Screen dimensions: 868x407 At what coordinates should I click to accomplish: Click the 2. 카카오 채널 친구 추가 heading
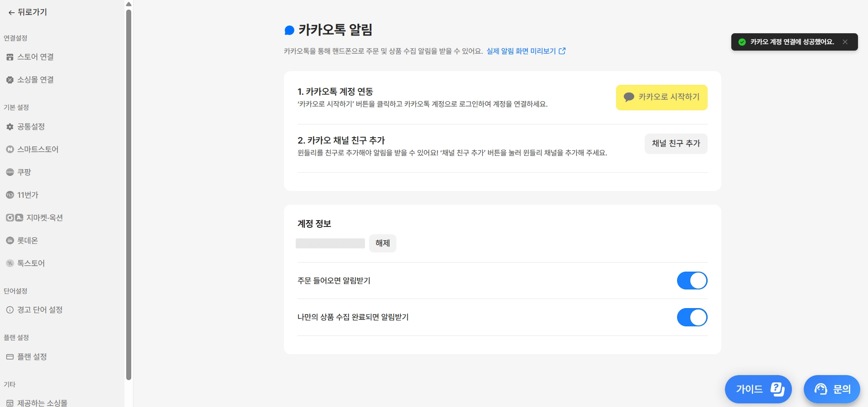click(x=341, y=140)
